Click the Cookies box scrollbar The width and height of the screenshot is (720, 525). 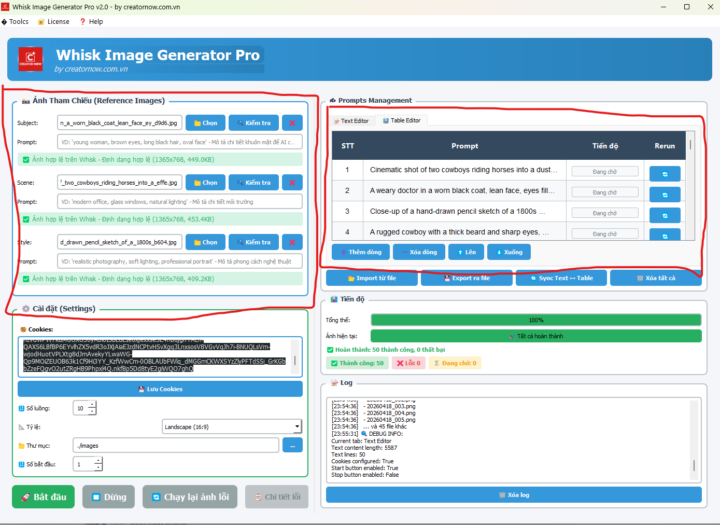[295, 357]
